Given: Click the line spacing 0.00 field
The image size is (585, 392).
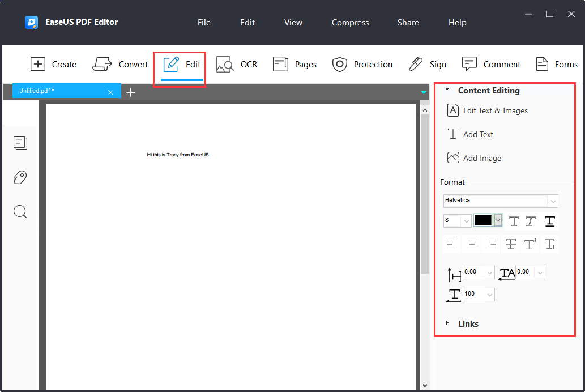Looking at the screenshot, I should point(474,272).
